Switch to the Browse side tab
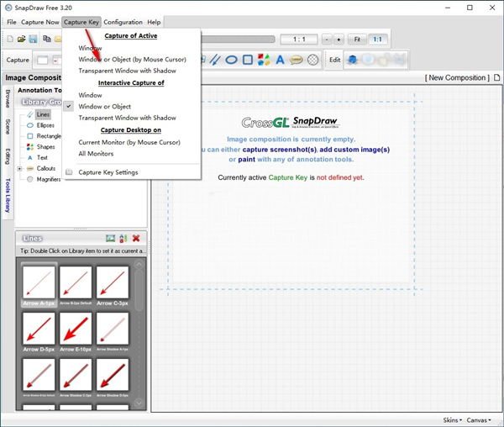This screenshot has height=427, width=504. pyautogui.click(x=7, y=99)
